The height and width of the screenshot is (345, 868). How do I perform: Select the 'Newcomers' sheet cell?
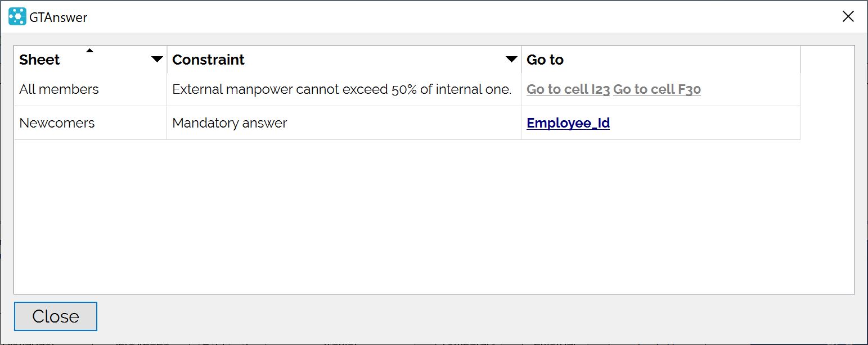[x=91, y=123]
